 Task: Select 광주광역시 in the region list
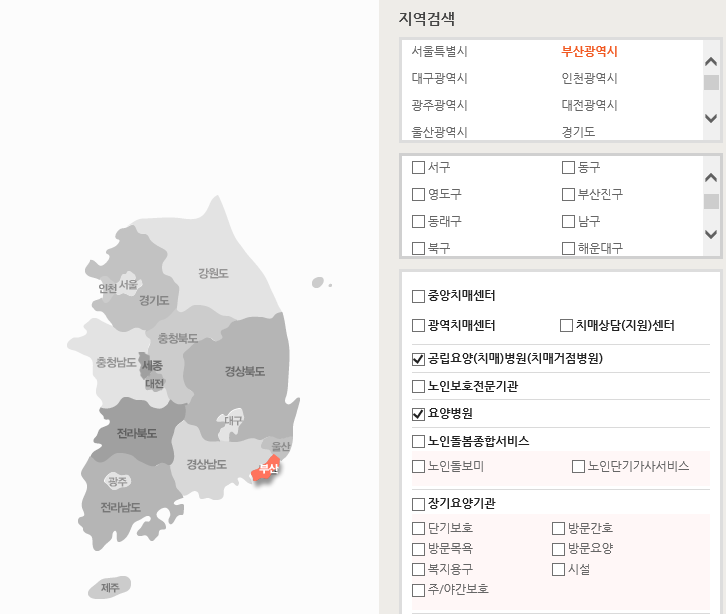[x=439, y=105]
